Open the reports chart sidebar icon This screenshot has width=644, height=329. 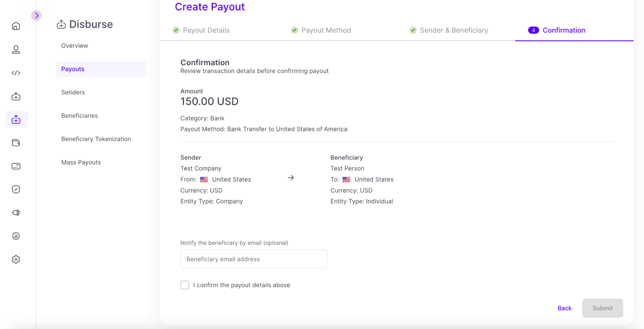tap(16, 236)
